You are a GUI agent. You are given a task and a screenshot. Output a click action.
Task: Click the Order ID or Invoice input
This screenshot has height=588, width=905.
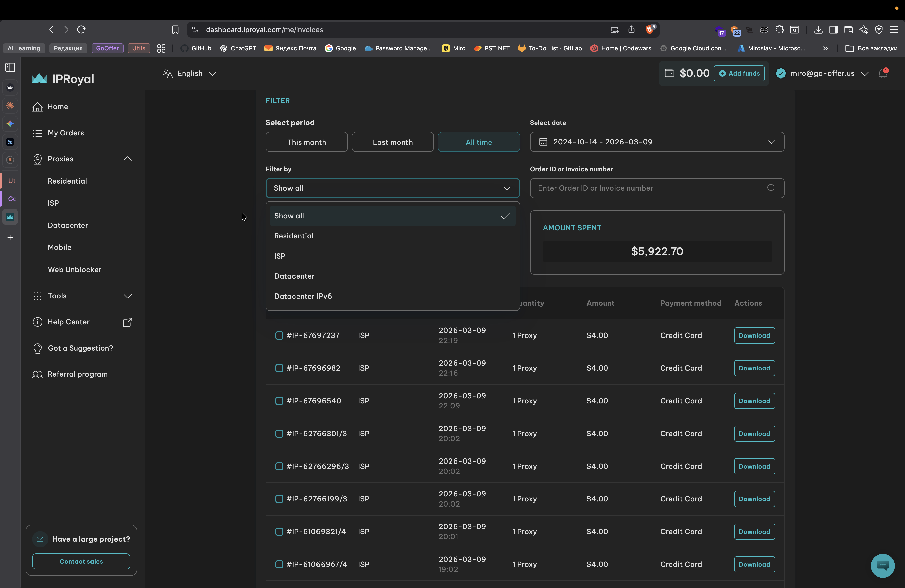click(x=646, y=188)
